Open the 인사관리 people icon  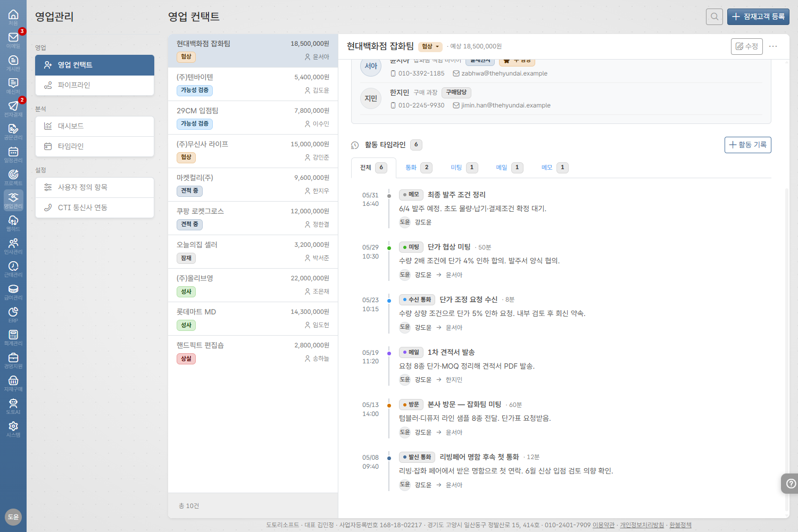[13, 246]
